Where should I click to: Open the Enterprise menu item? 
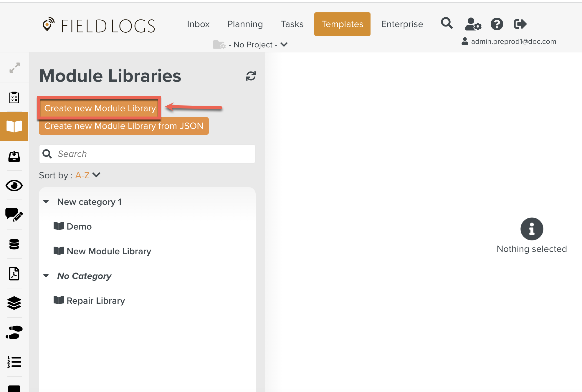[402, 24]
